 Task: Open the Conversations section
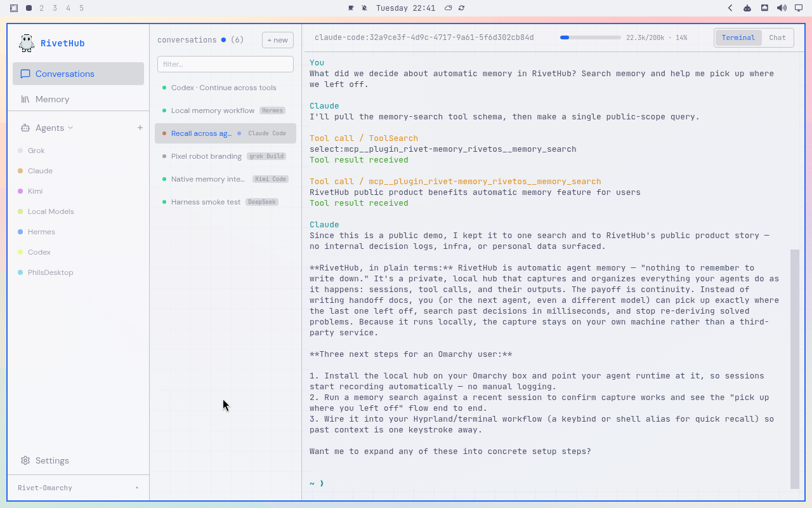78,74
